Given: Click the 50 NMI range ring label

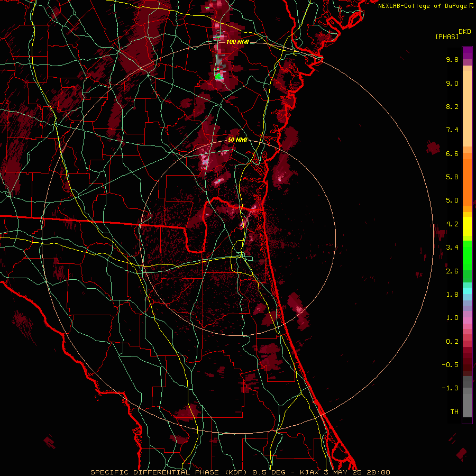Looking at the screenshot, I should point(237,140).
